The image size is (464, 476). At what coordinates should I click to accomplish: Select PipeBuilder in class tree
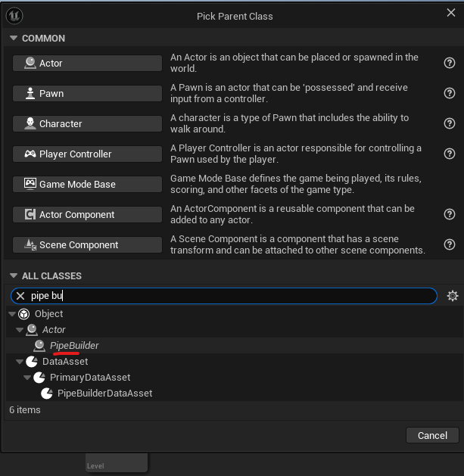pyautogui.click(x=74, y=346)
